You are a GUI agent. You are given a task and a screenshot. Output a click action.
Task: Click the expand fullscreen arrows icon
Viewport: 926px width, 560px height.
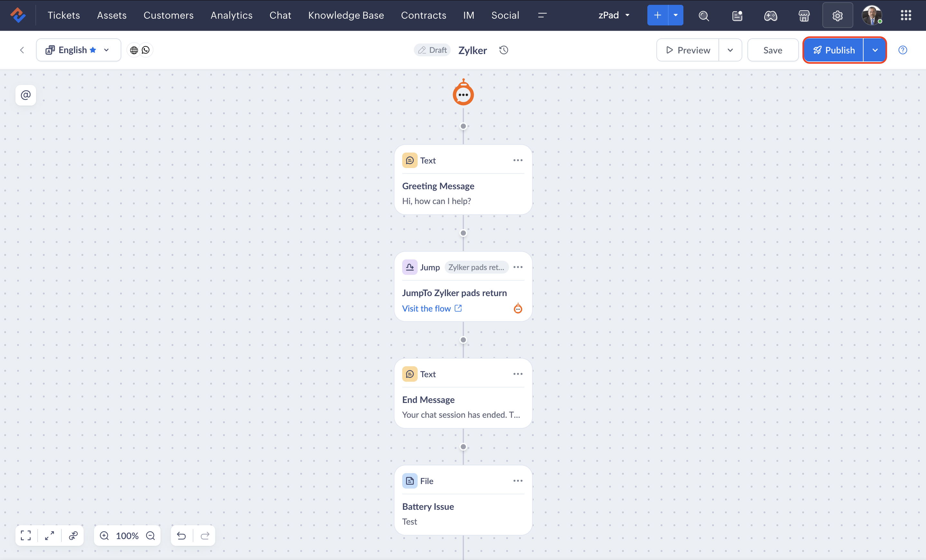(x=50, y=535)
